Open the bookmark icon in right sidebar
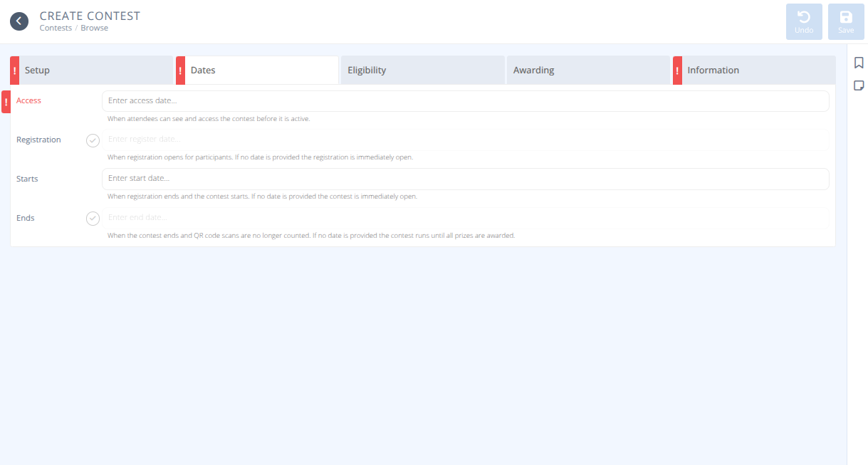The width and height of the screenshot is (868, 465). click(x=859, y=63)
